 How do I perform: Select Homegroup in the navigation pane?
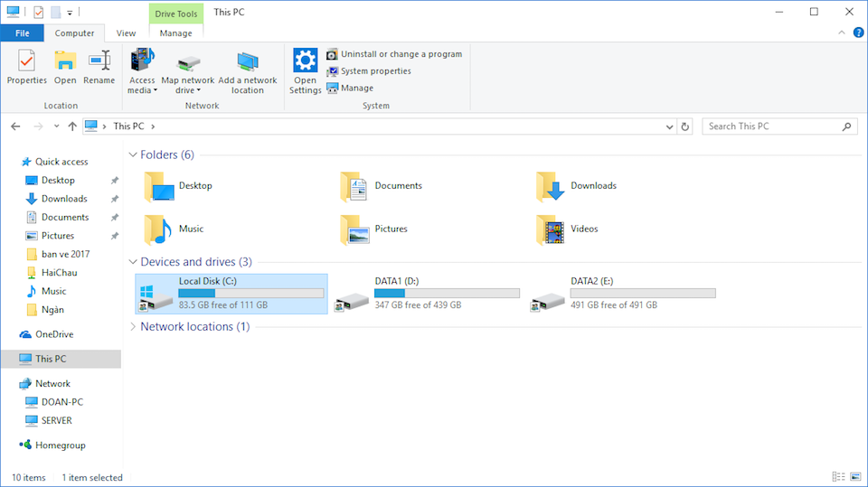point(61,445)
